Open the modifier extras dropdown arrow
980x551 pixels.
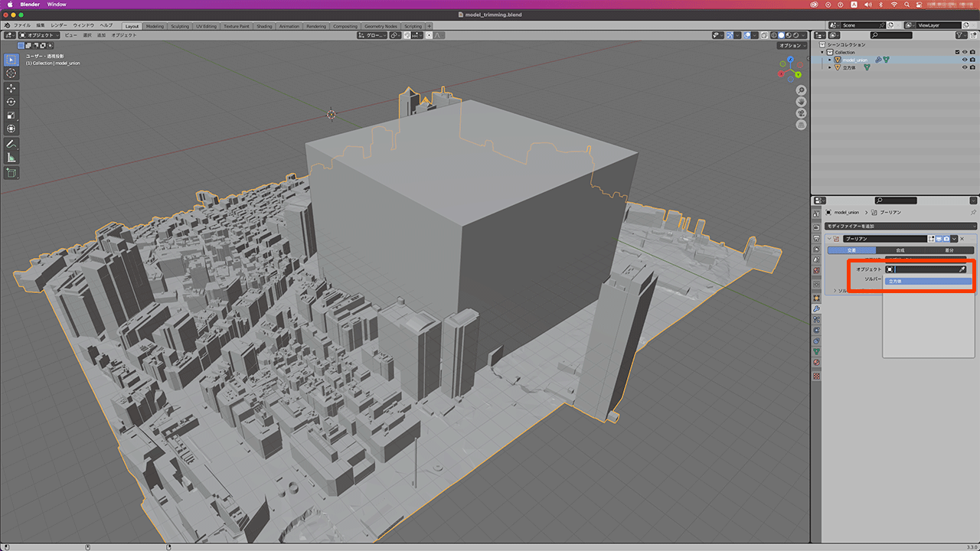(955, 239)
